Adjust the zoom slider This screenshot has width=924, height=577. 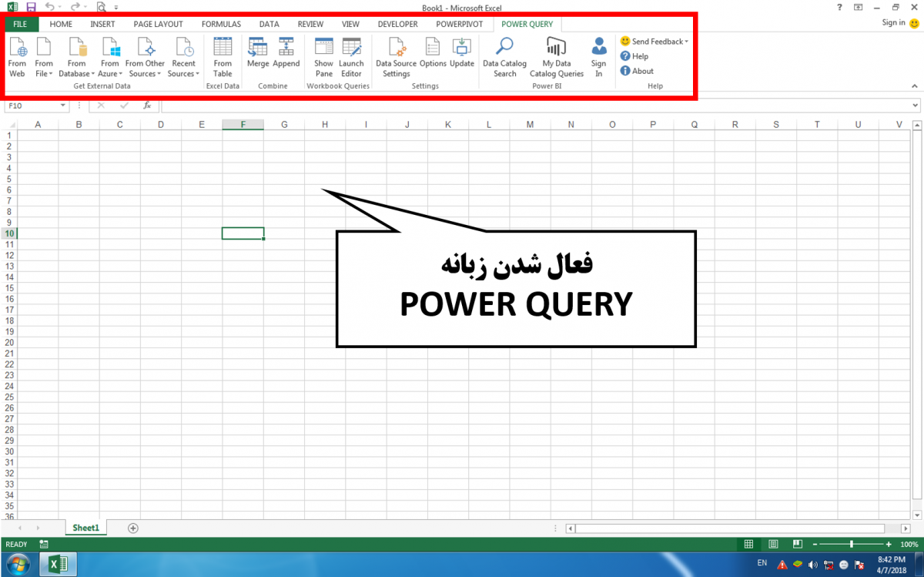pos(851,543)
